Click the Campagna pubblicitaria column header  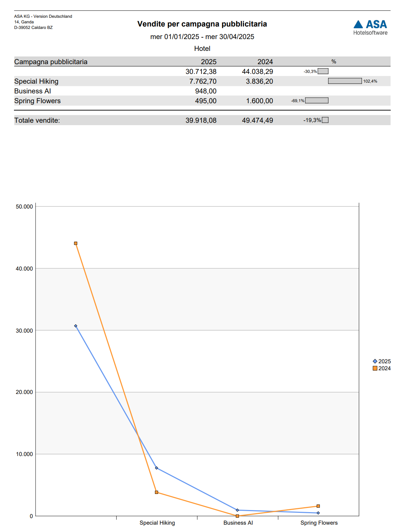tap(51, 62)
